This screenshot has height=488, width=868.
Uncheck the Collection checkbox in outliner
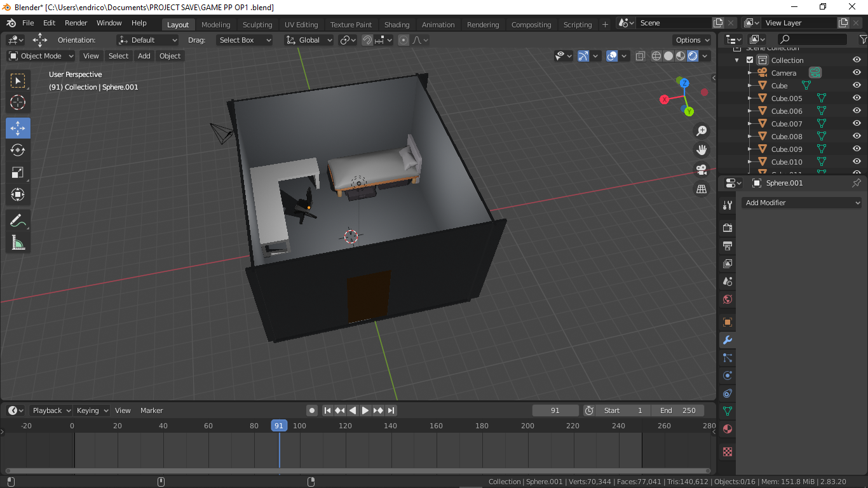click(x=750, y=60)
